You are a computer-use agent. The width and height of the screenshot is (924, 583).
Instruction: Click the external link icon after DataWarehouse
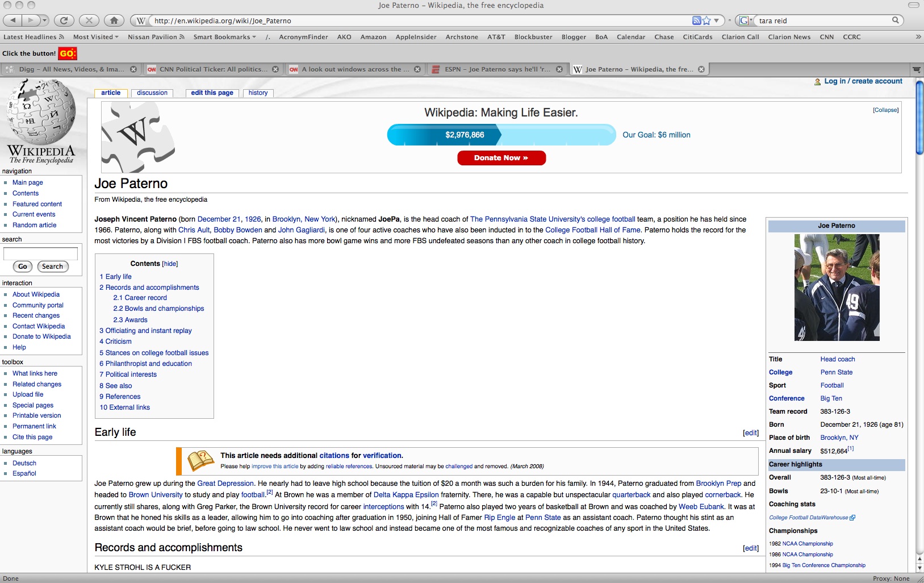tap(852, 518)
